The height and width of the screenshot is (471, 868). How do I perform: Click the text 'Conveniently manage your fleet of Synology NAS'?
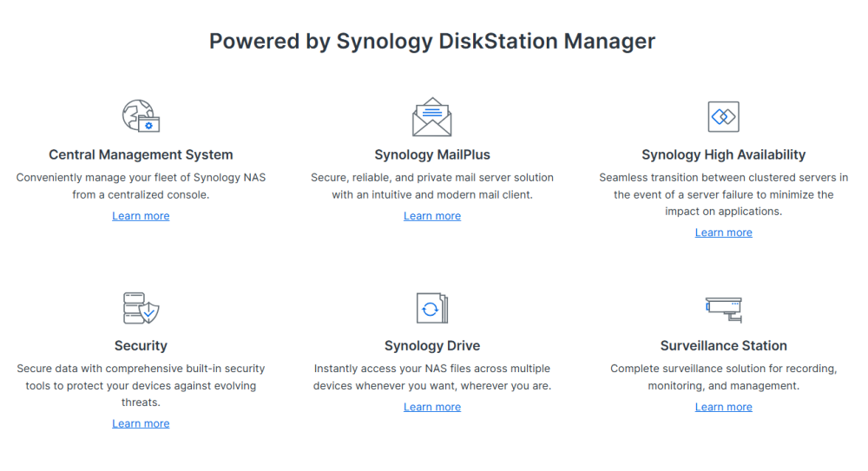(x=141, y=178)
